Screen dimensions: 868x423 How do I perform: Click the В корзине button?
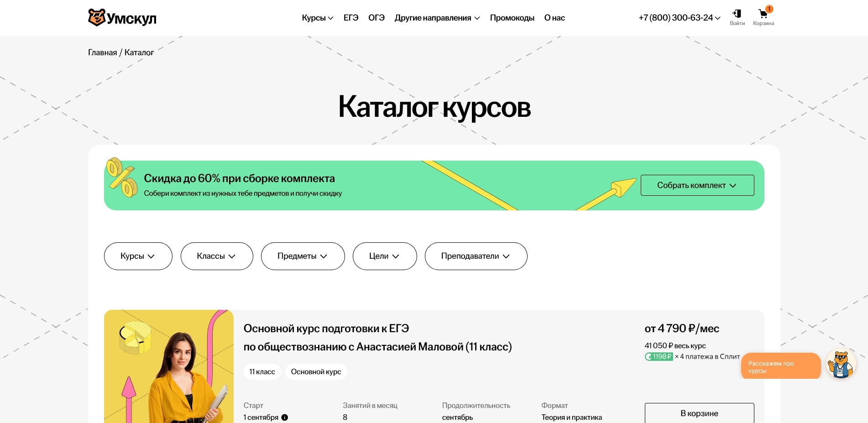(x=699, y=413)
